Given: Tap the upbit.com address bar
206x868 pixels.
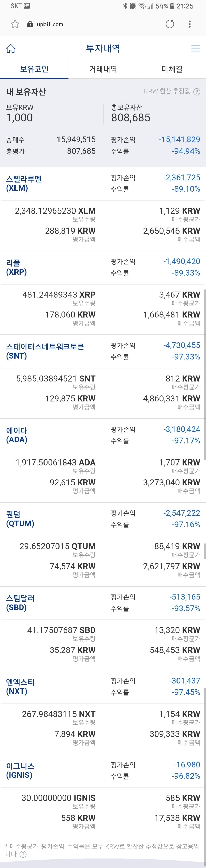Looking at the screenshot, I should (51, 24).
